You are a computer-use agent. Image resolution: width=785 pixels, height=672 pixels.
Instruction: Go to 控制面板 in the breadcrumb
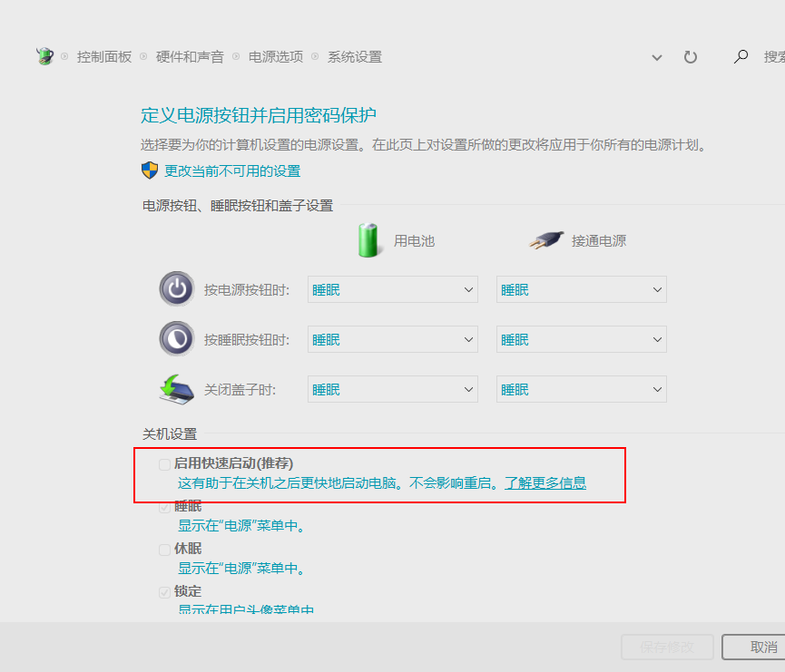[x=104, y=55]
